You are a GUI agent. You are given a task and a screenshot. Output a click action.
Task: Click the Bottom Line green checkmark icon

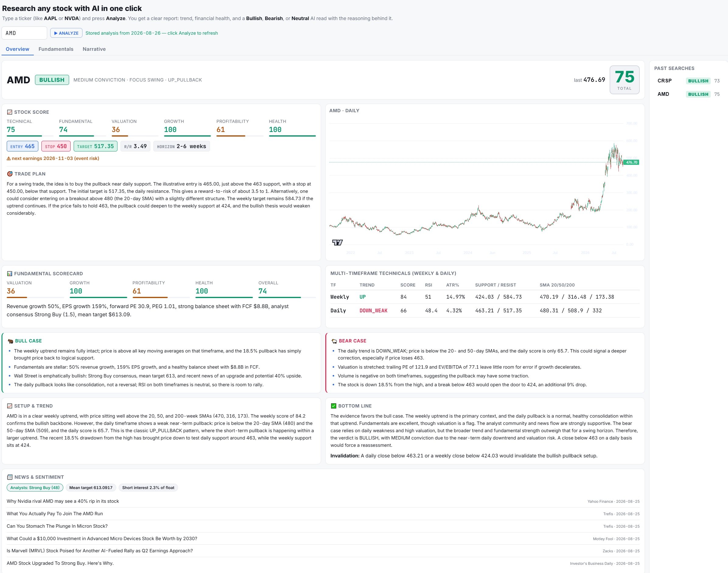click(333, 406)
